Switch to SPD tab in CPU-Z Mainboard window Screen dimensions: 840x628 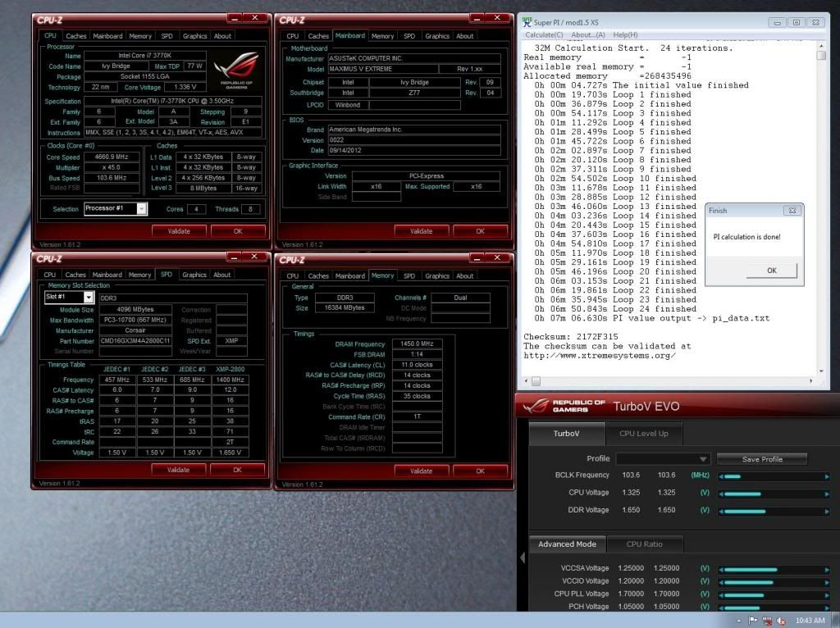click(409, 36)
